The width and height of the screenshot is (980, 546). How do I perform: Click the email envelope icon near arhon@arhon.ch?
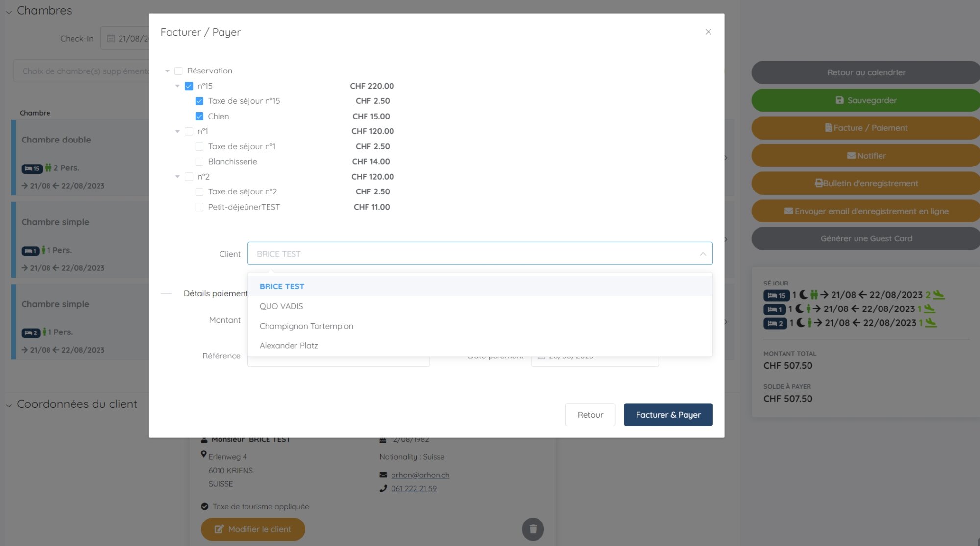tap(383, 475)
